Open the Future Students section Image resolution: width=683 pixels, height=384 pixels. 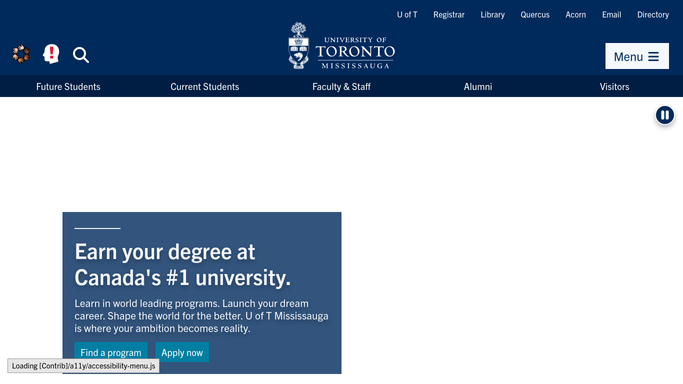click(x=68, y=87)
